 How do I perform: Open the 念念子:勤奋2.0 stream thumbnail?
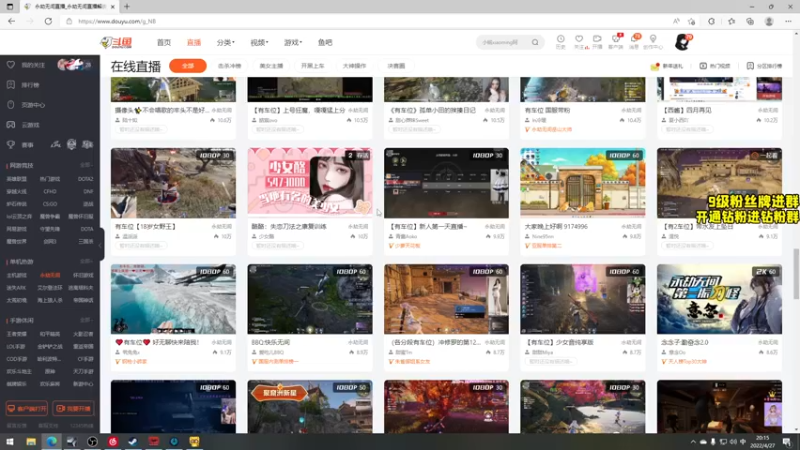pos(719,299)
